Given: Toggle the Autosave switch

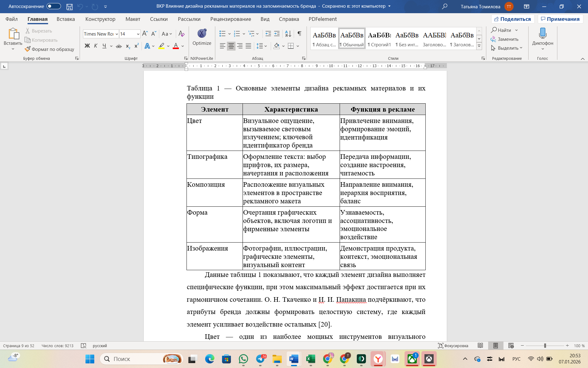Looking at the screenshot, I should 54,6.
